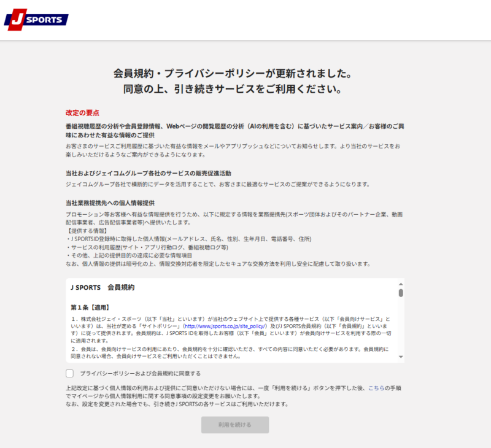Open the こちら link for settings instructions

[x=376, y=388]
